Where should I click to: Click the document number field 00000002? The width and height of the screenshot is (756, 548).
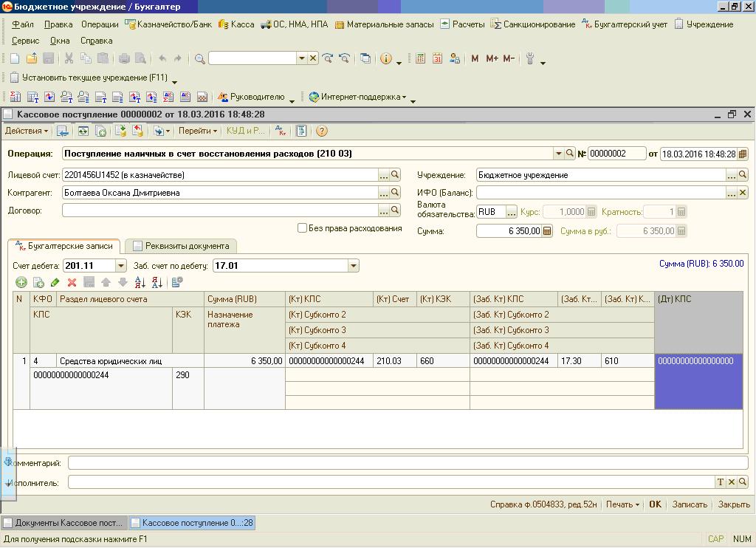(616, 154)
